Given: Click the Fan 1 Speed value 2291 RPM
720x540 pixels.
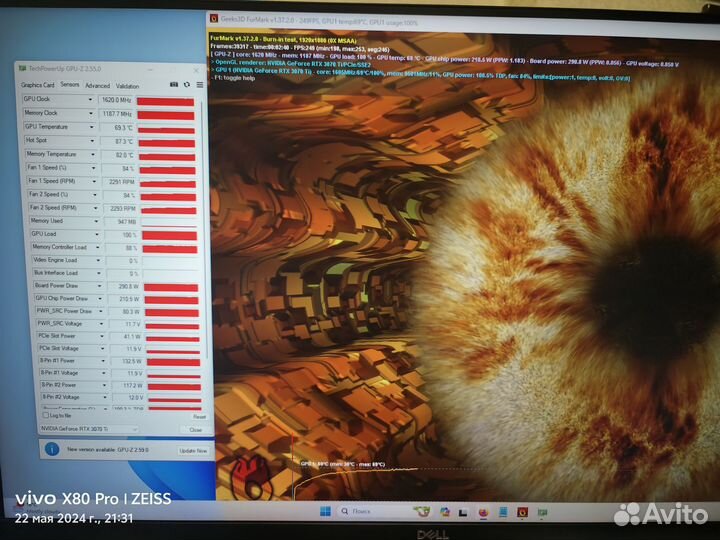Looking at the screenshot, I should coord(121,182).
